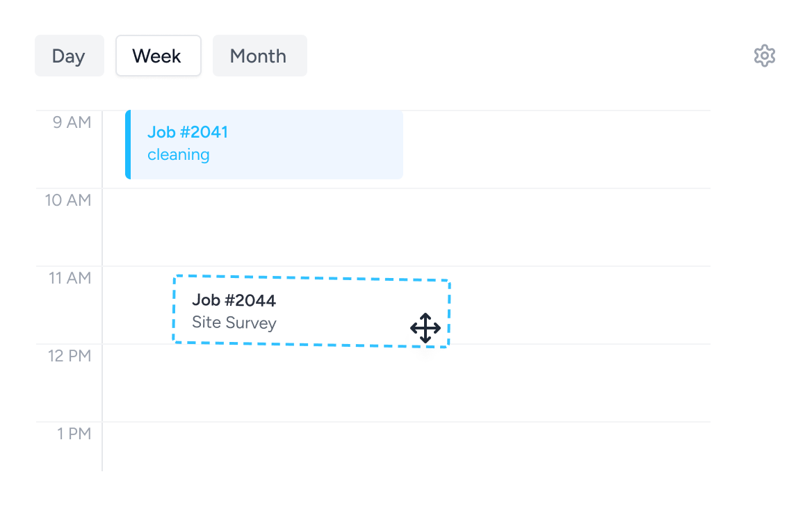Click the move handle on Job #2044
Screen dimensions: 812x506
pos(425,328)
